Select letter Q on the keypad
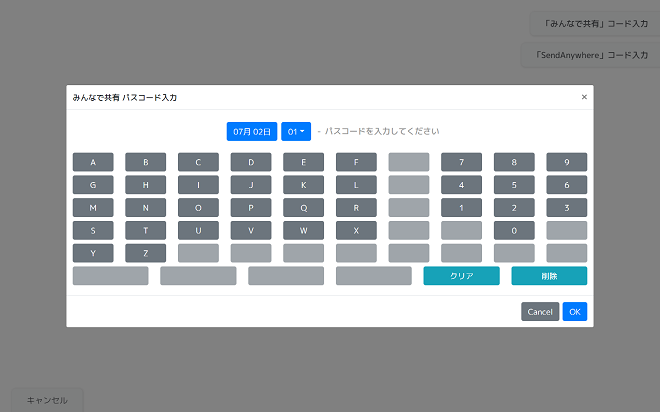This screenshot has width=660, height=412. tap(303, 208)
